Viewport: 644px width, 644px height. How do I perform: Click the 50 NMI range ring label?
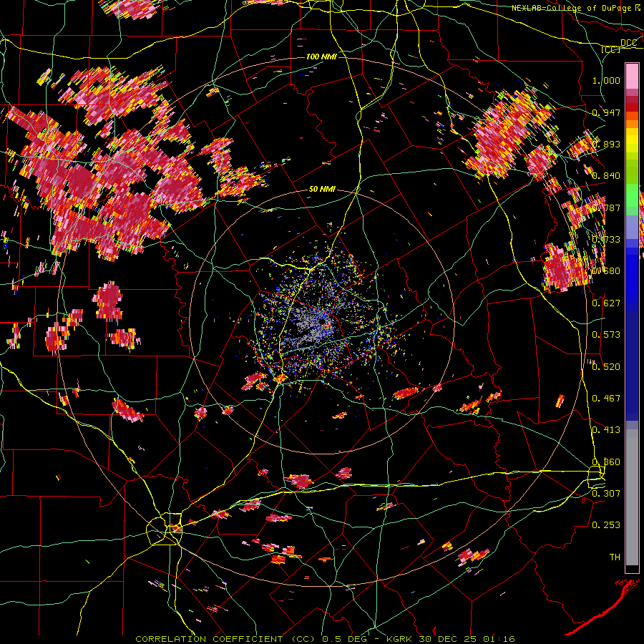(x=322, y=189)
